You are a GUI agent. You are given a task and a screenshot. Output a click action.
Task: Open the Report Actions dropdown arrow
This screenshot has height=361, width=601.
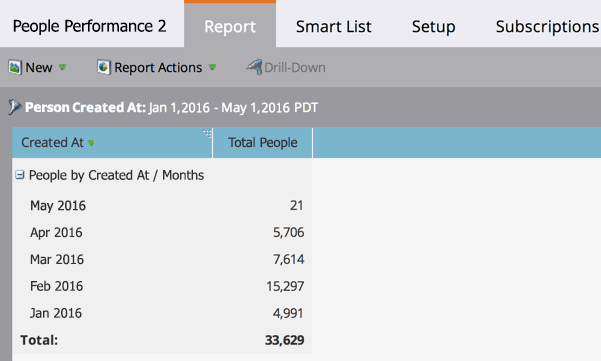pos(212,67)
